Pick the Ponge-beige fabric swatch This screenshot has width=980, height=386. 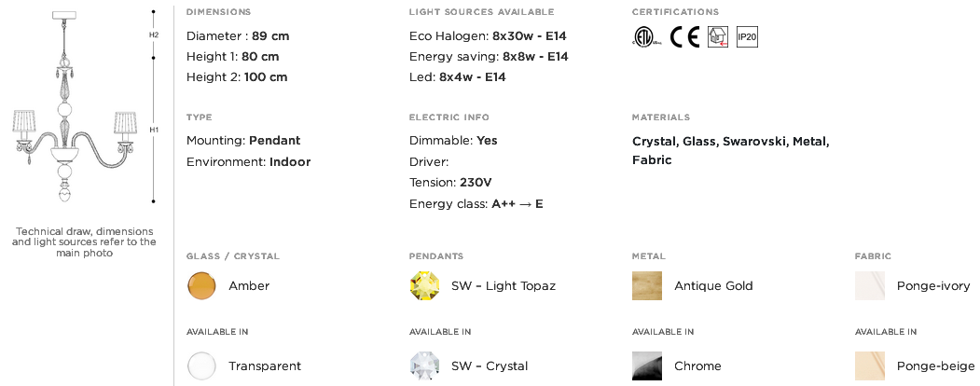[x=870, y=366]
